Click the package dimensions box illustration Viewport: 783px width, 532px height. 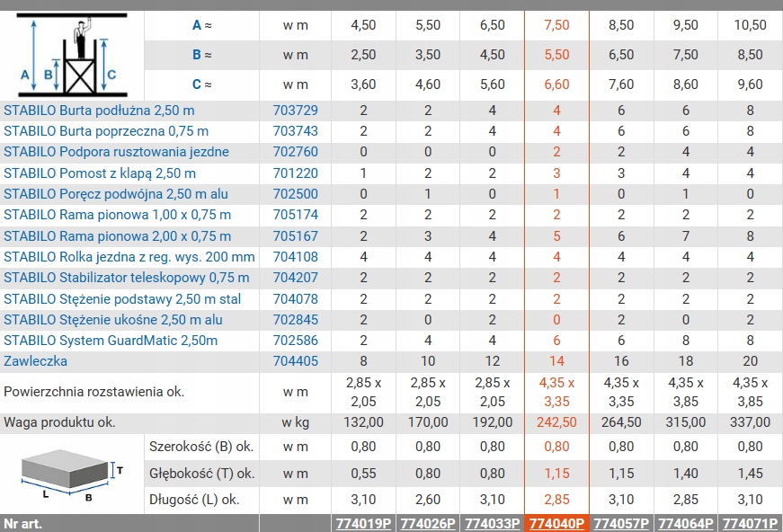tap(73, 474)
